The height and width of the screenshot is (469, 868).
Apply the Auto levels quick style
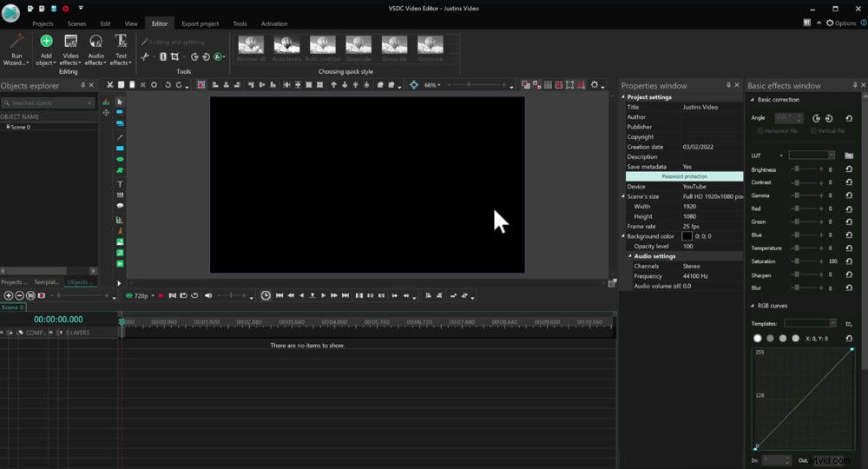[x=286, y=49]
